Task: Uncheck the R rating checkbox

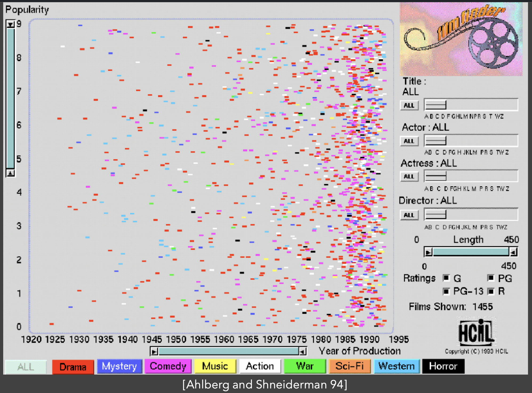Action: point(491,291)
